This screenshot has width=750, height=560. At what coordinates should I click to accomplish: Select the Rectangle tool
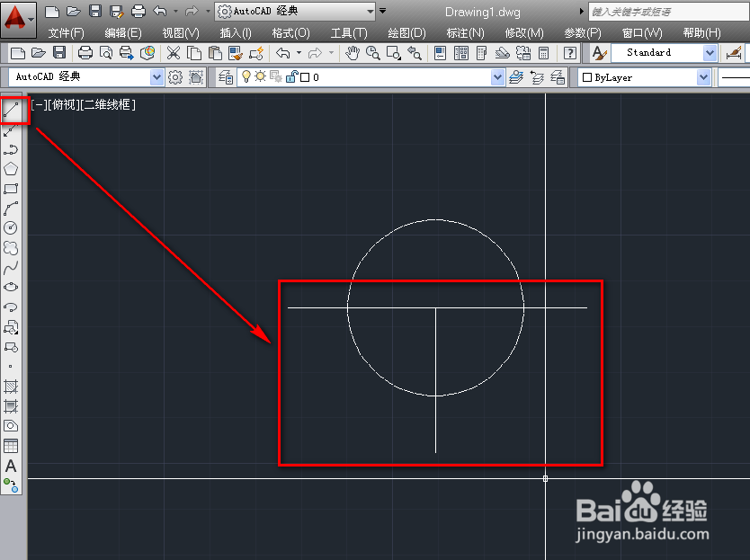11,189
